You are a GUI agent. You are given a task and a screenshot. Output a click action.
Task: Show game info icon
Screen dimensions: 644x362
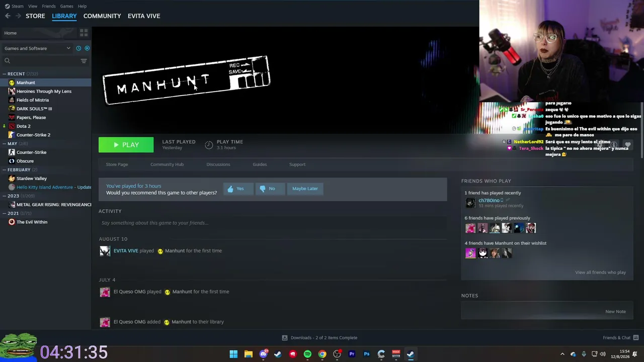pos(614,145)
